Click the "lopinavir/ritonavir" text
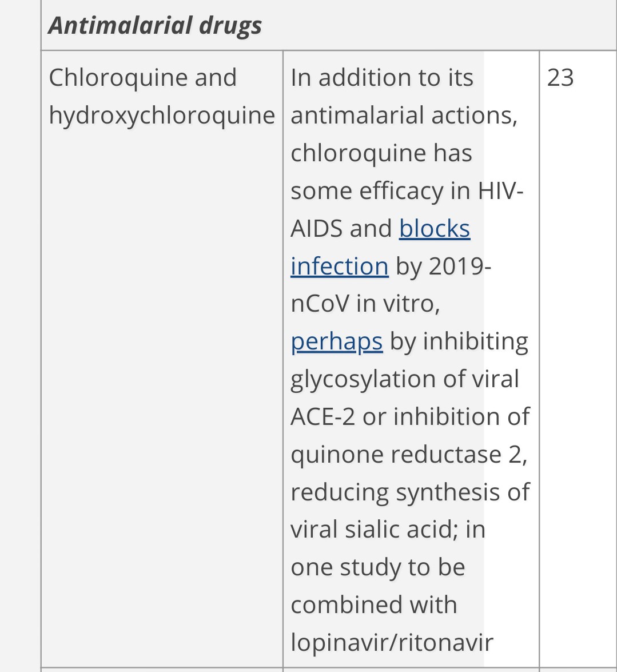Viewport: 617px width, 672px height. point(392,642)
